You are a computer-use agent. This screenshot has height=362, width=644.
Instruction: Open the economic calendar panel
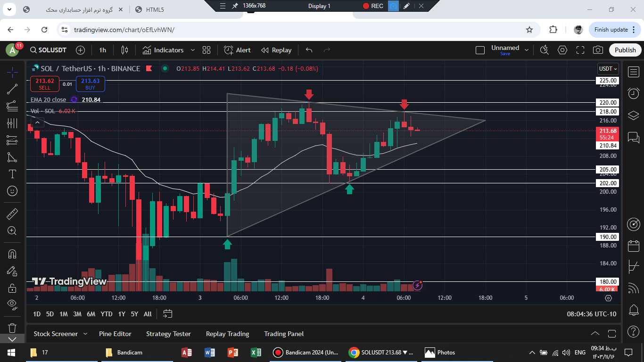(x=633, y=246)
